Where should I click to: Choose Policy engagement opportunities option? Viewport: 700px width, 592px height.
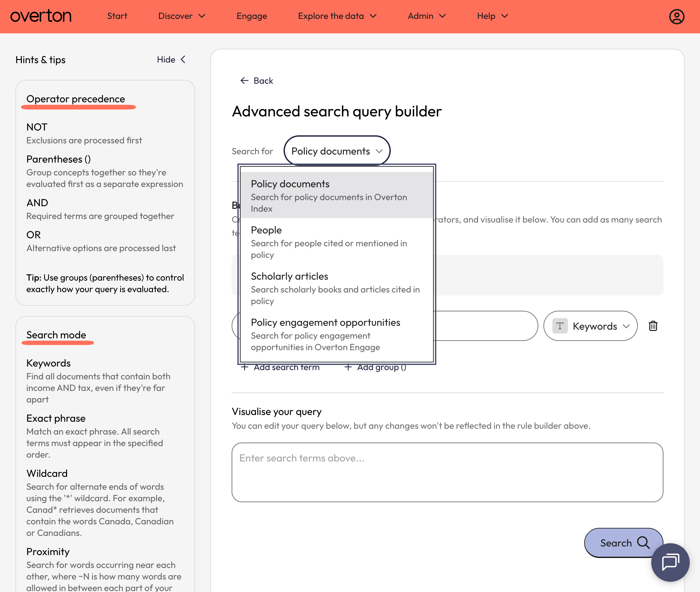(337, 334)
